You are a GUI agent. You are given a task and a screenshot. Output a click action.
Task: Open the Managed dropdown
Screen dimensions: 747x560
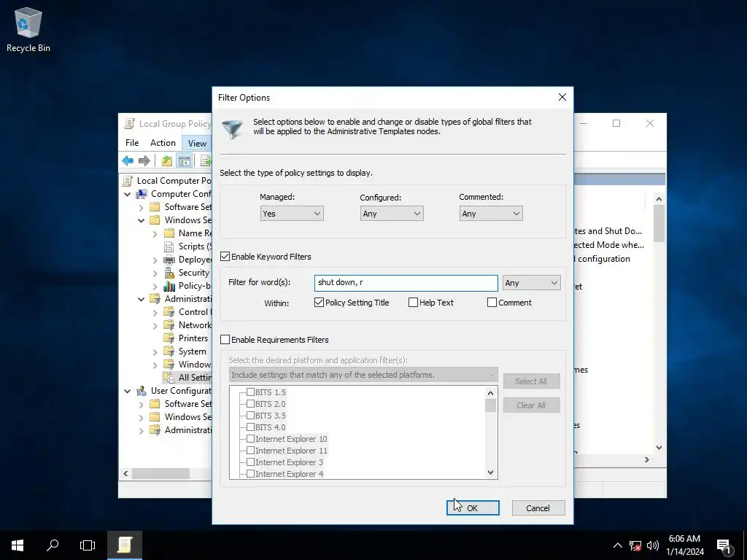tap(292, 214)
